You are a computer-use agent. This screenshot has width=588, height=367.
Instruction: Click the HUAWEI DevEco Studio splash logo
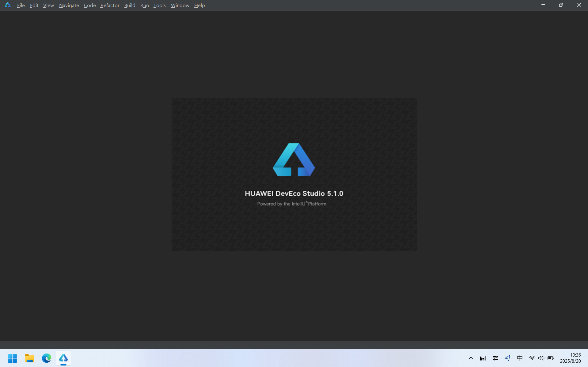[x=294, y=160]
